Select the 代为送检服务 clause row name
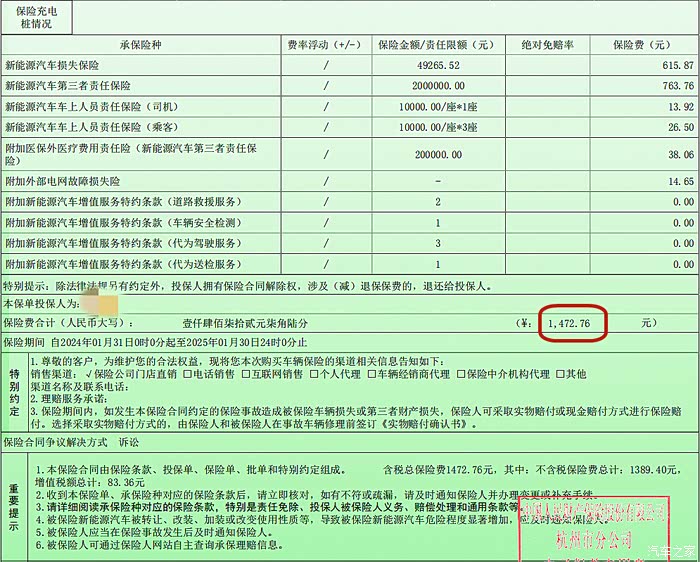 tap(123, 264)
